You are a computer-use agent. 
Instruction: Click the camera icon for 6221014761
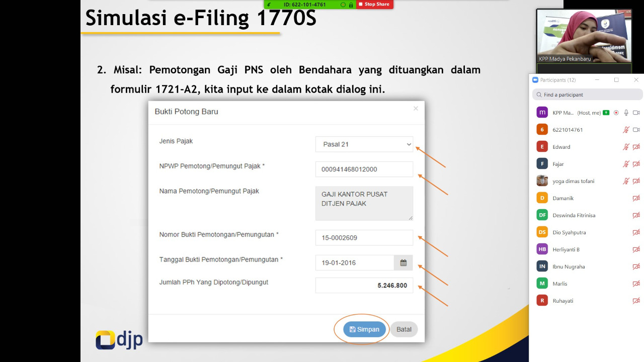pyautogui.click(x=636, y=130)
